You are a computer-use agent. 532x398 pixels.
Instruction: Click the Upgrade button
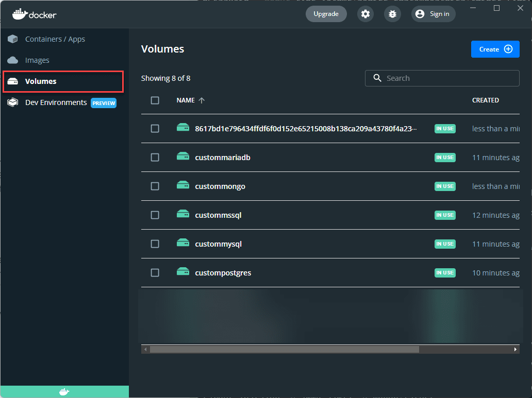[326, 14]
